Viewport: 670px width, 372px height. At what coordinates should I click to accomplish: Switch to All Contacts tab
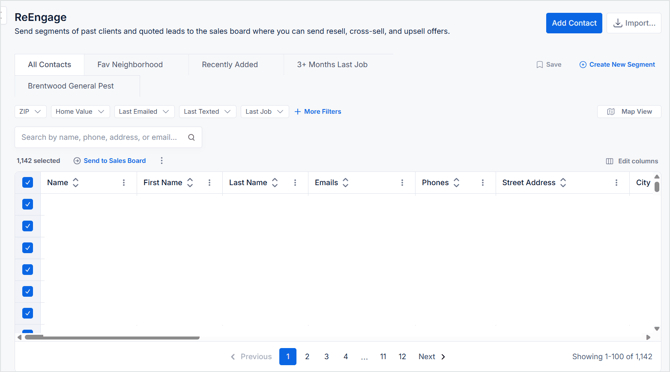point(50,64)
